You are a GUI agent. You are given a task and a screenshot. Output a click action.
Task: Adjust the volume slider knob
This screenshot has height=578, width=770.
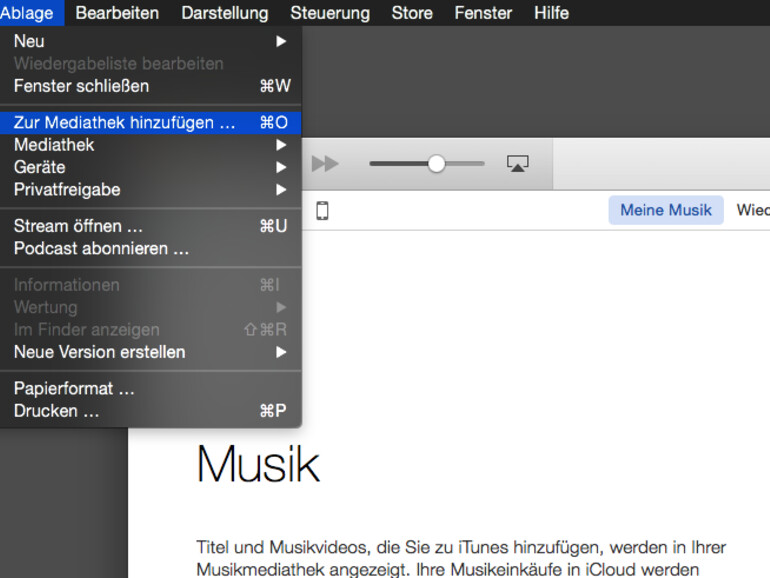pos(436,164)
